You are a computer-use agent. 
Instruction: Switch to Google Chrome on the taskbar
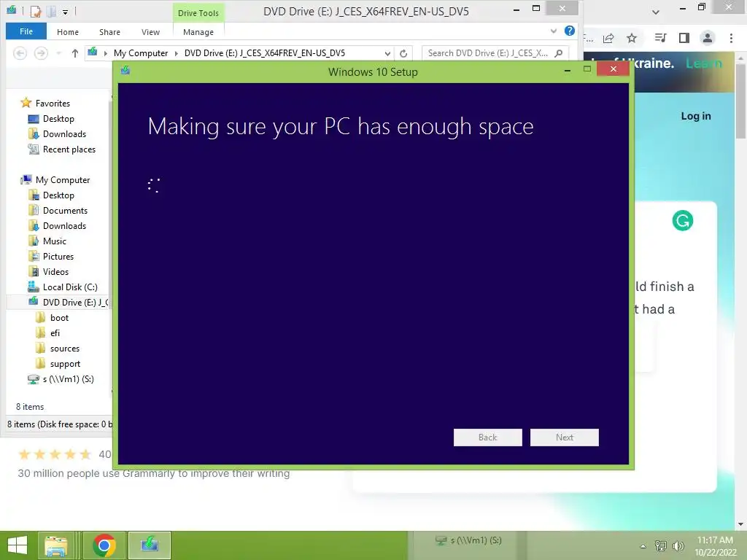tap(104, 545)
